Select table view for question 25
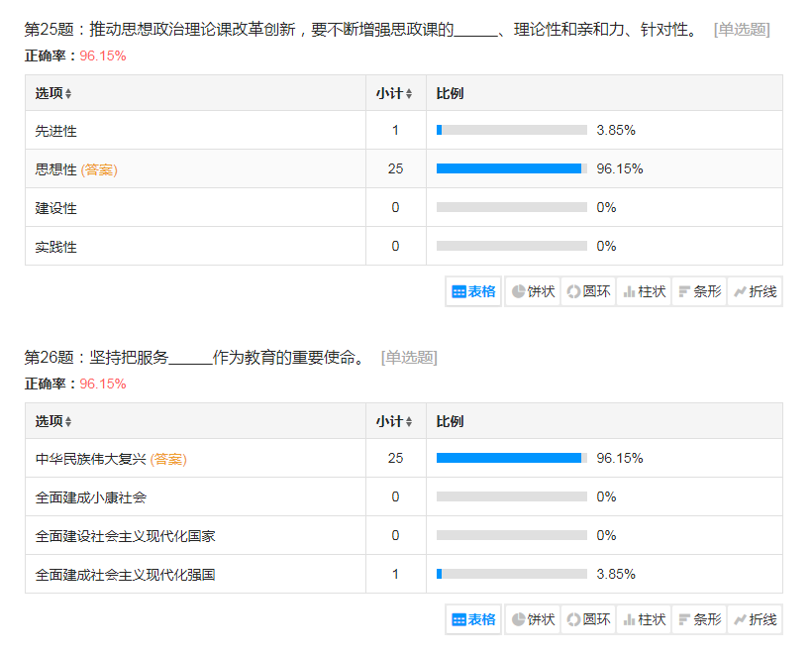 click(473, 291)
